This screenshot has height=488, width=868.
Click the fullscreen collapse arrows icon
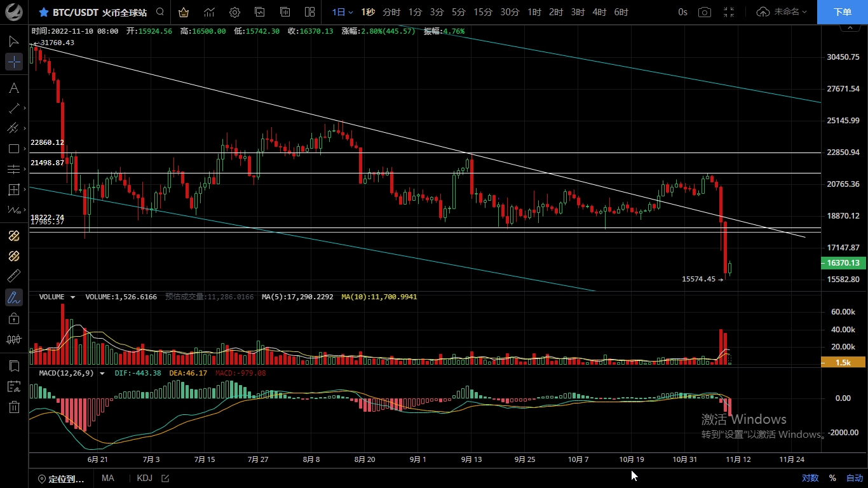pos(729,12)
